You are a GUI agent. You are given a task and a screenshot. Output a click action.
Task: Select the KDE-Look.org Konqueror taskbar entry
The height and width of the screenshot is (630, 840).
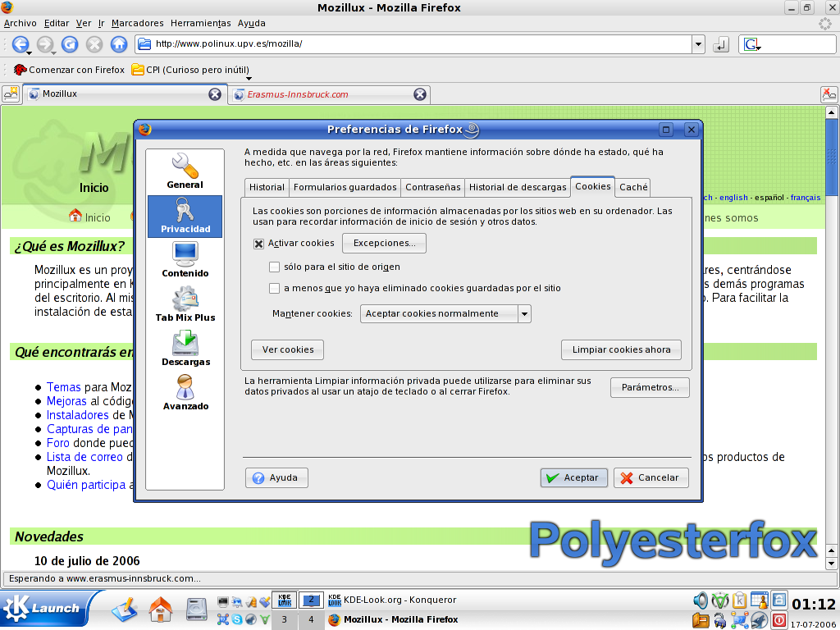(393, 600)
